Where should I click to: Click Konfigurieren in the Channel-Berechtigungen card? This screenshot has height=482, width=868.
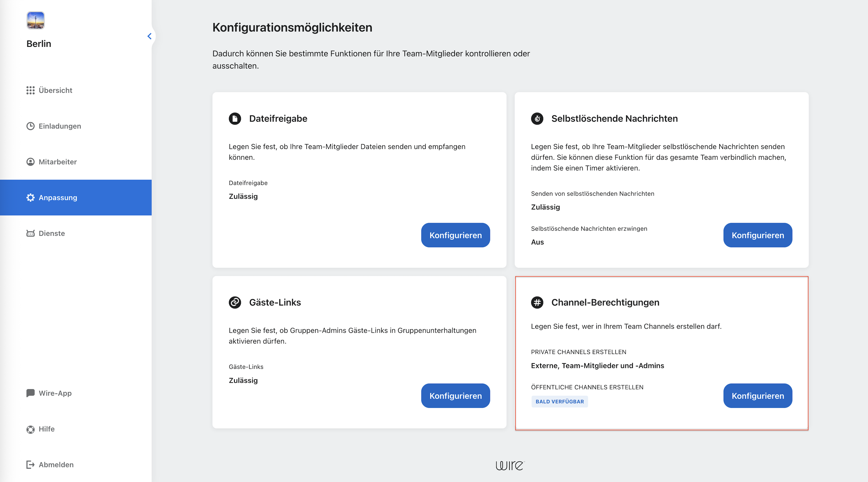coord(758,396)
